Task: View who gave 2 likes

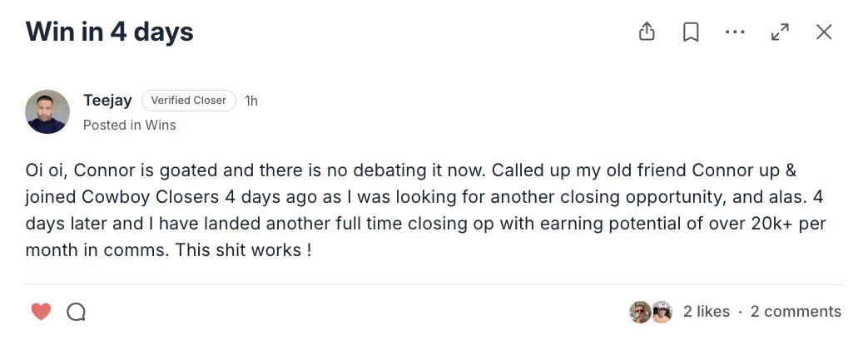Action: coord(707,312)
